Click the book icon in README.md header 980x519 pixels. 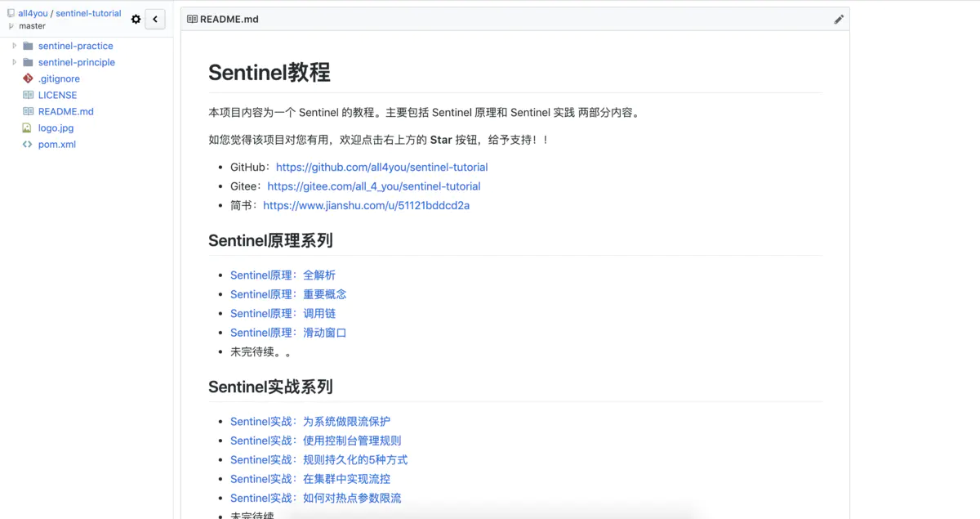[x=192, y=19]
